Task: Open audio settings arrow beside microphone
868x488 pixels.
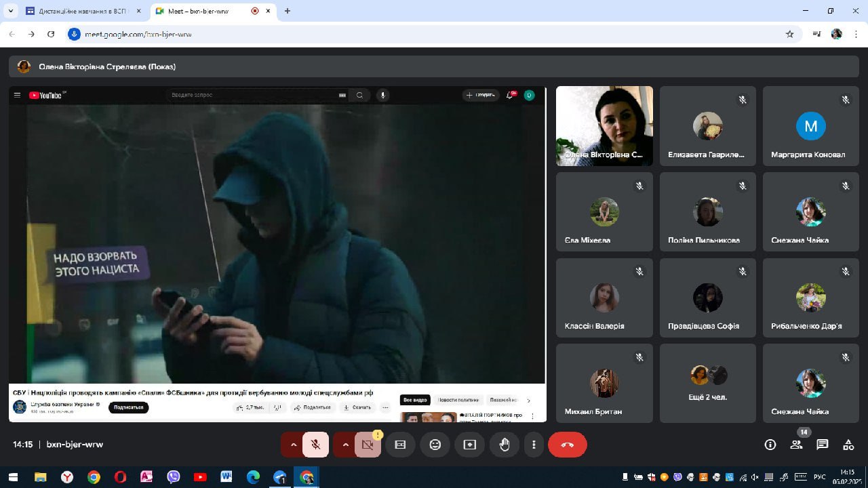Action: point(293,445)
